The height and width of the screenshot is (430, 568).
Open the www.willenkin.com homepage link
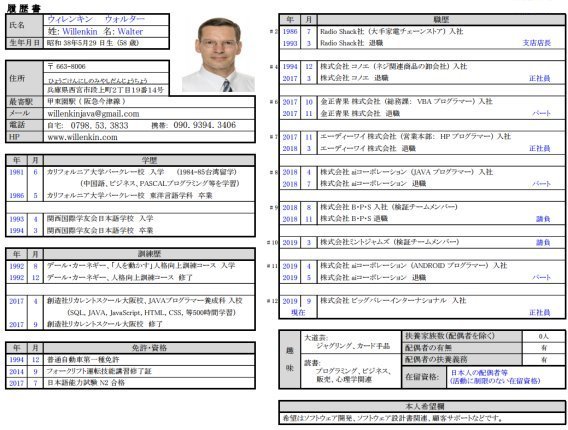82,137
